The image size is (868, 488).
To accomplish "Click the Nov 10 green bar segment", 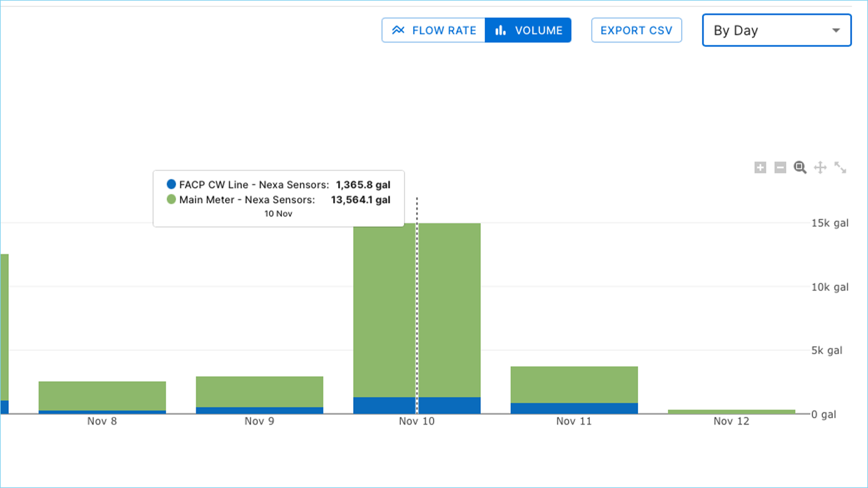I will click(417, 310).
